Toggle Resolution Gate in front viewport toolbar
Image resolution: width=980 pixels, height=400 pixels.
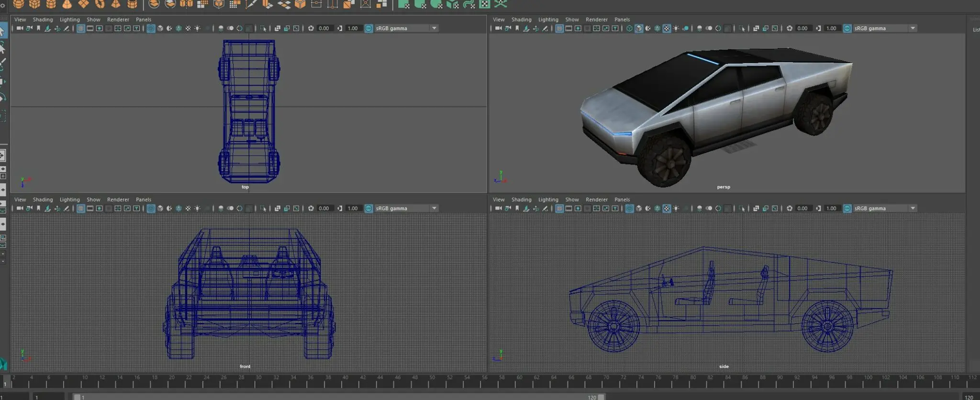(x=99, y=208)
